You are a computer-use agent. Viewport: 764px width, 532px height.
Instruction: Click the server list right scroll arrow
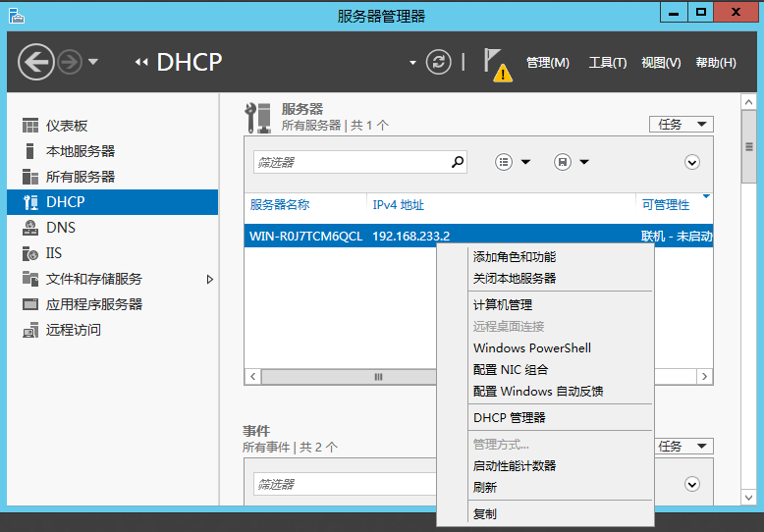coord(704,377)
